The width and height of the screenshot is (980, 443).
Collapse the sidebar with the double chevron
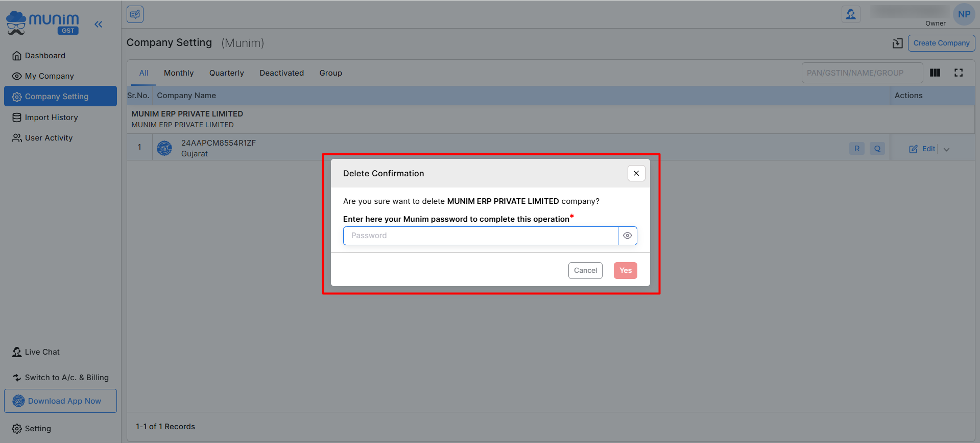coord(98,24)
